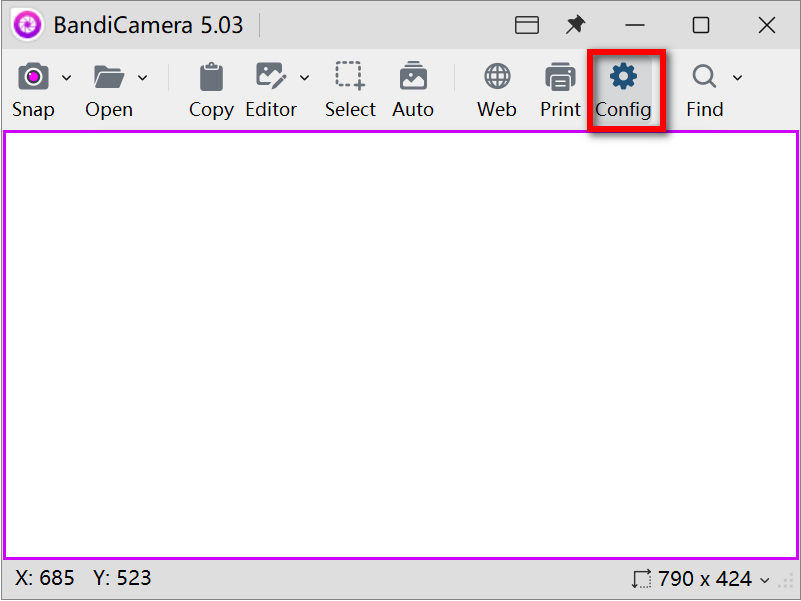Expand the Editor dropdown arrow
The width and height of the screenshot is (801, 601).
point(304,78)
